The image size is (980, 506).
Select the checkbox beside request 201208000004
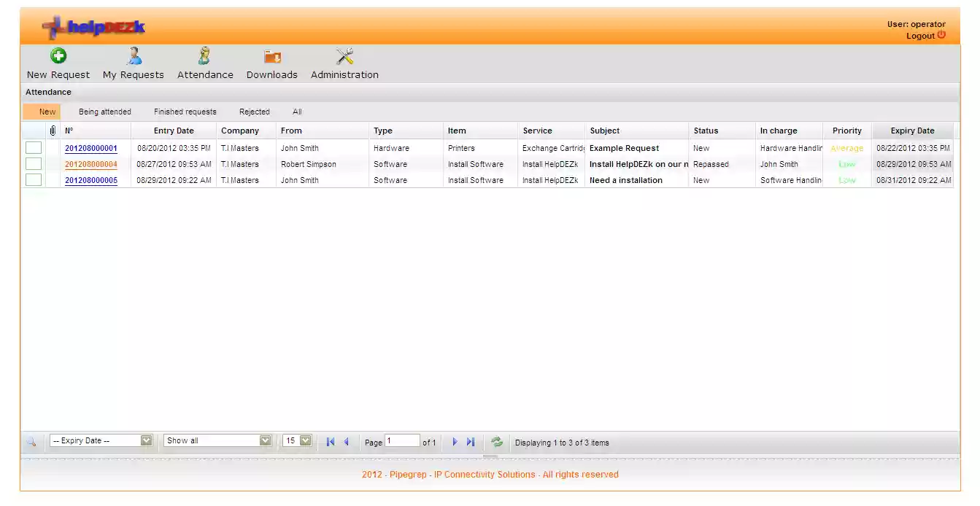[x=33, y=163]
